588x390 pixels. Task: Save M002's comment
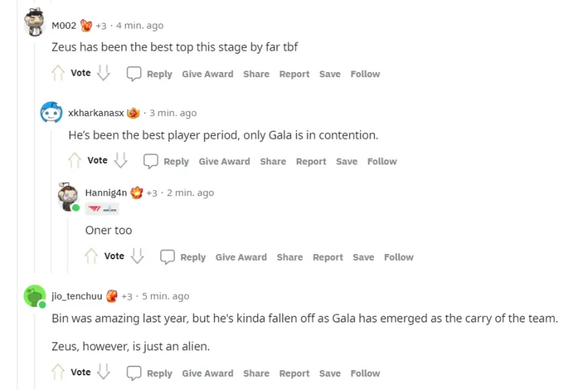[330, 73]
